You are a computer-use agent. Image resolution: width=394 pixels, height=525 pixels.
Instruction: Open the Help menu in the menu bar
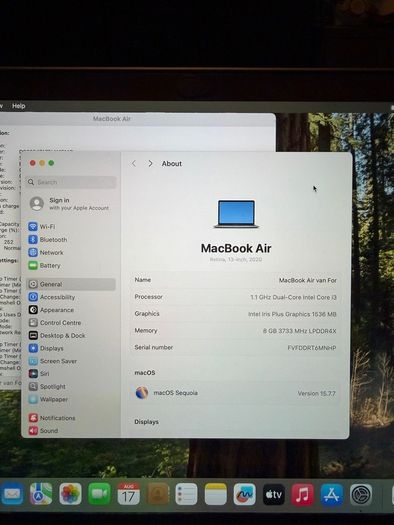19,106
